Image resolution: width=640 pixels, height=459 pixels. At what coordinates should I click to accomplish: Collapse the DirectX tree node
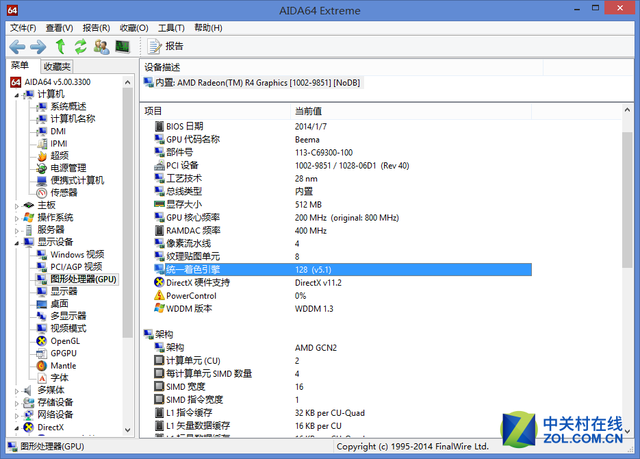point(16,428)
